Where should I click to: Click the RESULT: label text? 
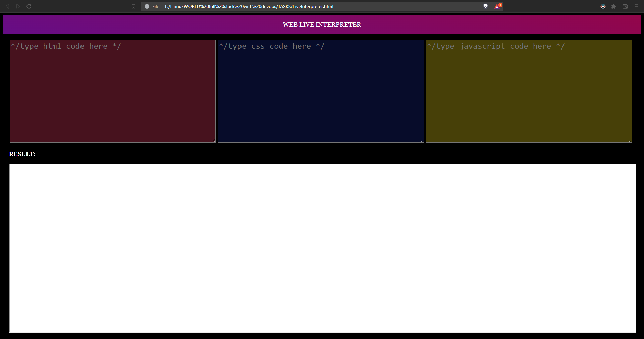22,154
